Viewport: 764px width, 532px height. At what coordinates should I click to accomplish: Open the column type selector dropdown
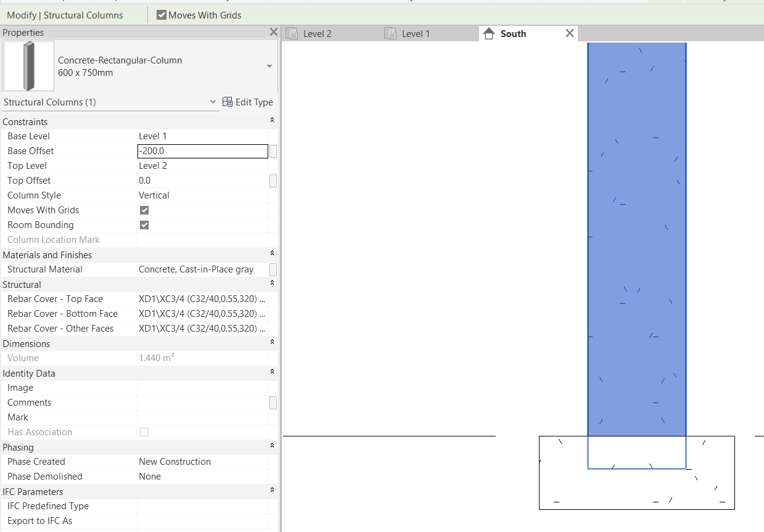pos(269,65)
